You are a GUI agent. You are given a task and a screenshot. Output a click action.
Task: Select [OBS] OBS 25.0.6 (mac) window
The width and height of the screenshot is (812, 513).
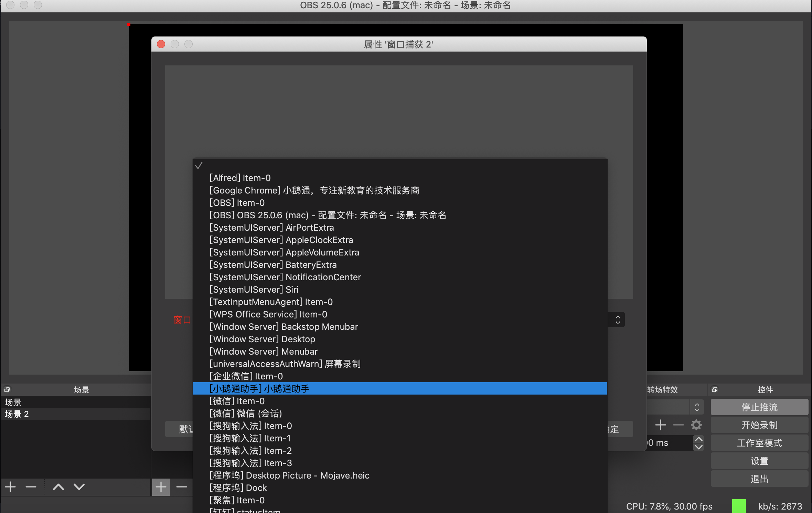[x=400, y=215]
